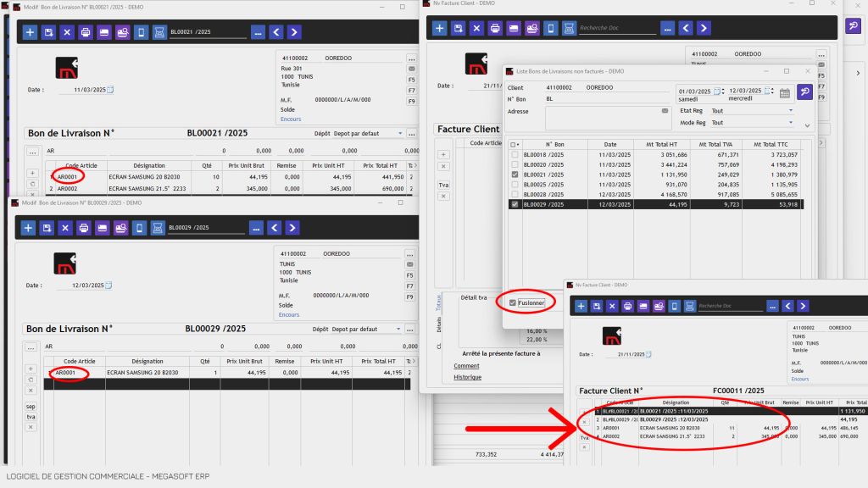Open the Historique link in Facture Client

pyautogui.click(x=468, y=377)
